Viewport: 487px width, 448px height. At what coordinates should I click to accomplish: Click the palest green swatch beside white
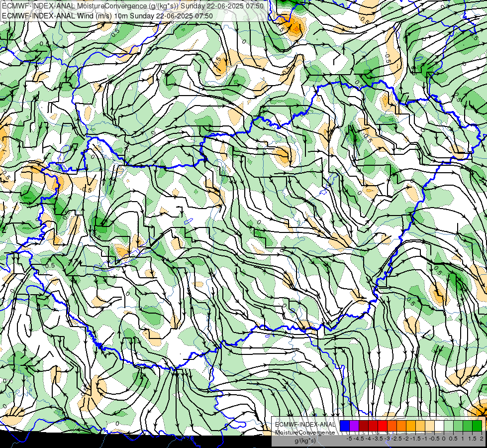[x=449, y=426]
